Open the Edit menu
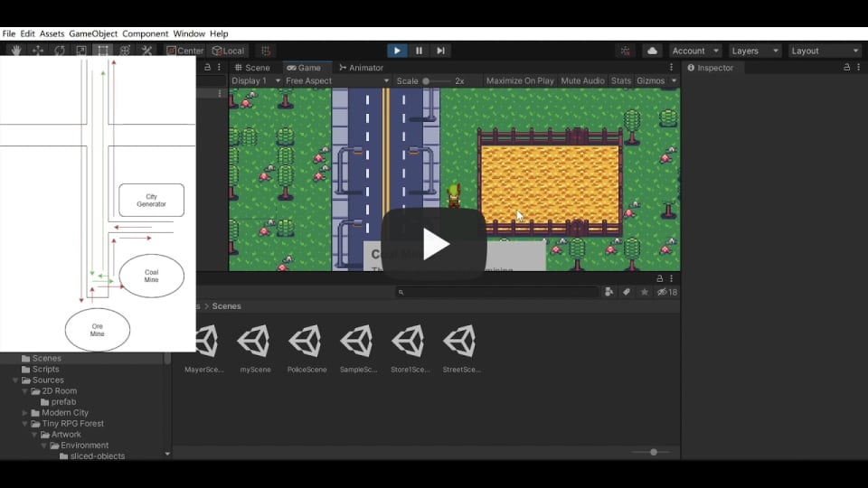This screenshot has width=868, height=488. click(28, 33)
